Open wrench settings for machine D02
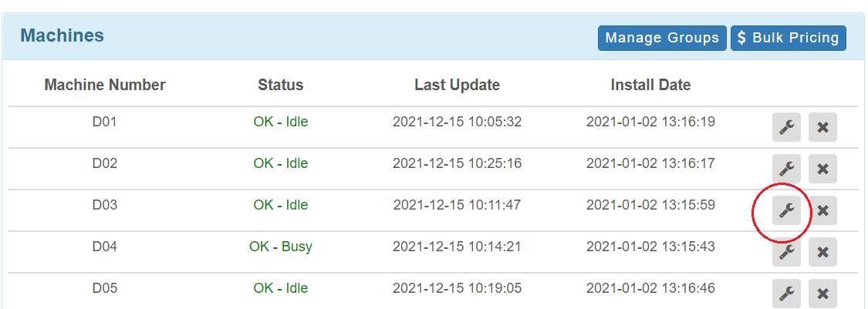The height and width of the screenshot is (309, 868). pos(787,169)
